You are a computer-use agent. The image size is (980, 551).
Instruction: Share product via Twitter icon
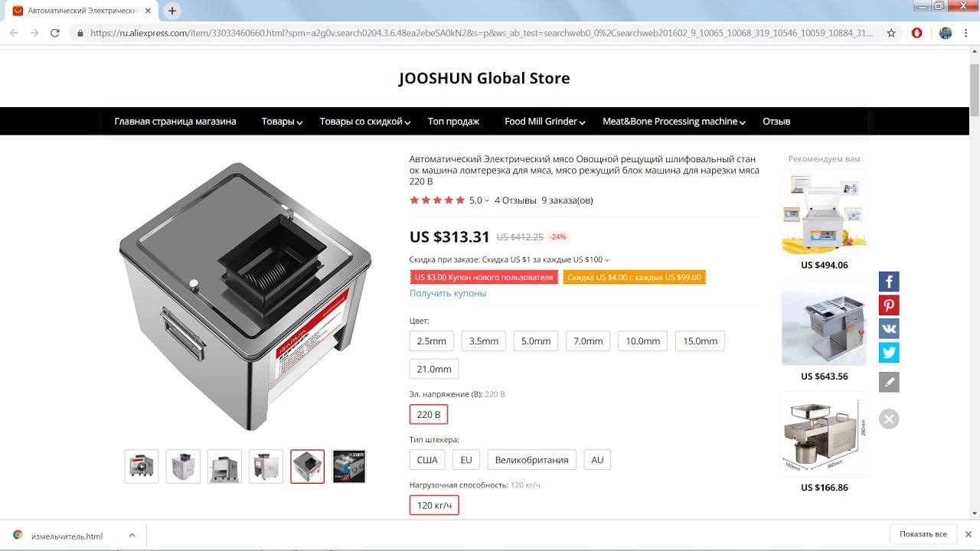click(889, 353)
